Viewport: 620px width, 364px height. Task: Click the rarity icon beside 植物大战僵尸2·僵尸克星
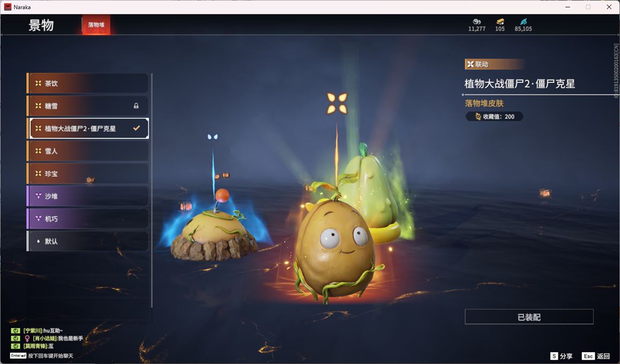point(39,128)
